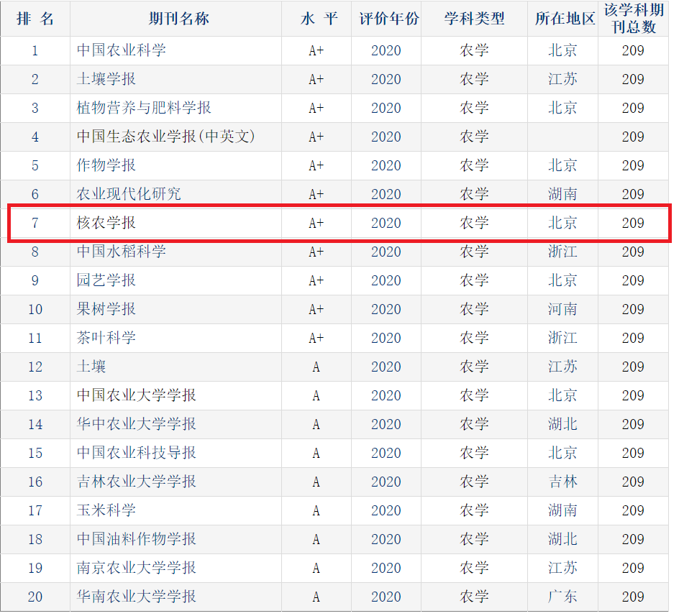Select journal name 土壤 in row 12
The width and height of the screenshot is (679, 616).
(x=91, y=367)
